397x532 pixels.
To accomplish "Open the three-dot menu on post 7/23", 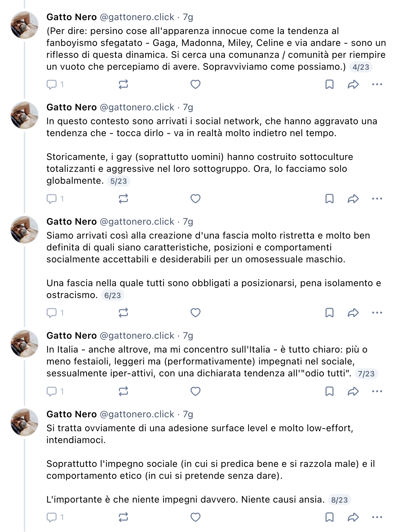I will 377,392.
